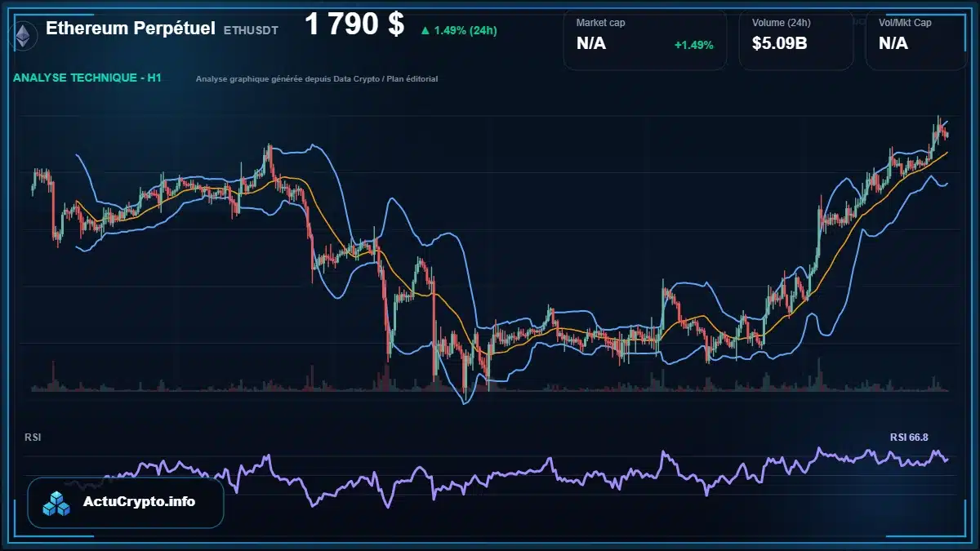Viewport: 980px width, 551px height.
Task: Click the ANALYSE TECHNIQUE - H1 heading
Action: click(87, 78)
